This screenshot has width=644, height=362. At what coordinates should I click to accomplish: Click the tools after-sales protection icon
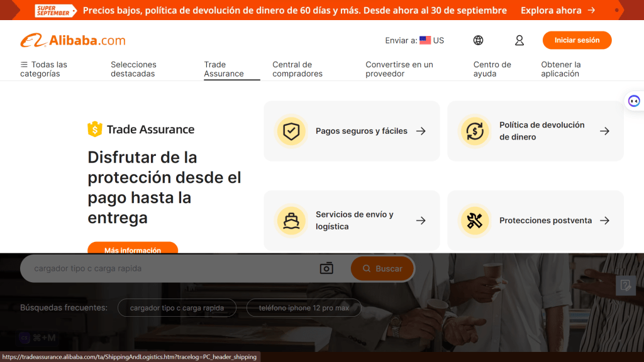tap(475, 221)
